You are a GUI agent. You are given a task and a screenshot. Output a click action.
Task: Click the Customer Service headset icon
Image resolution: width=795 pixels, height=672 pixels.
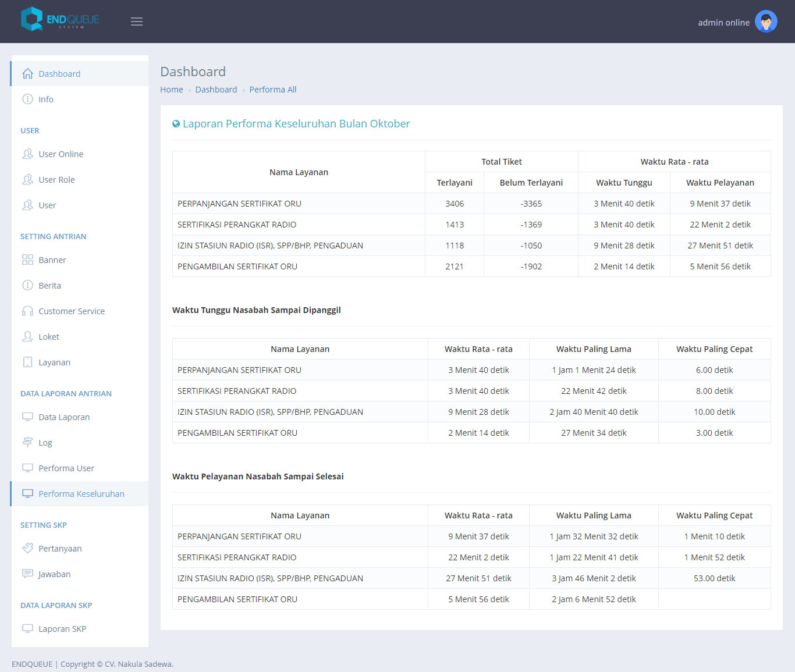(x=27, y=311)
